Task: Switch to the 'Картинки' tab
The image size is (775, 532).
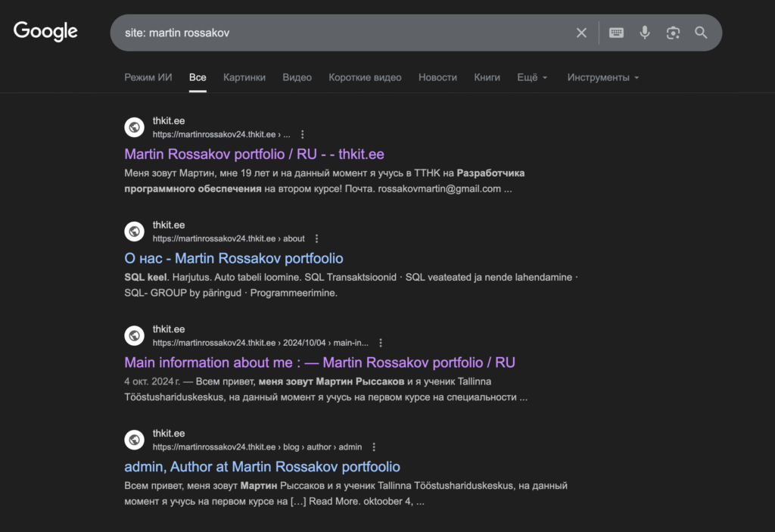Action: [x=244, y=77]
